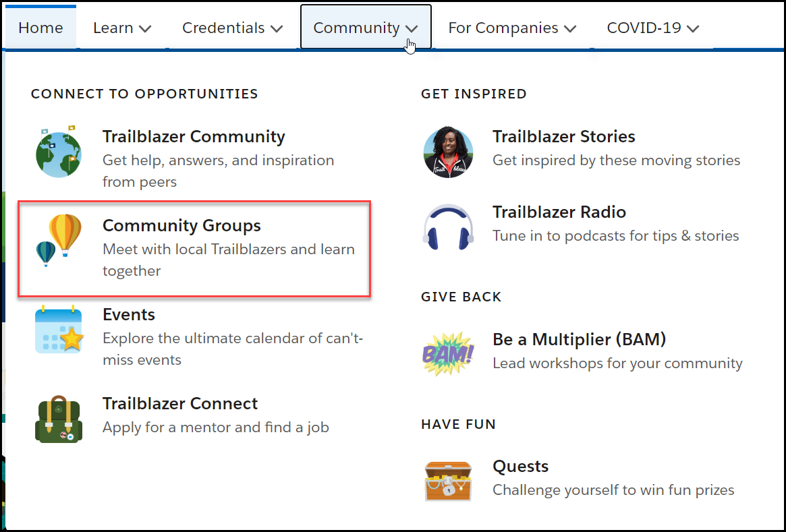
Task: Open the Credentials menu
Action: 232,28
